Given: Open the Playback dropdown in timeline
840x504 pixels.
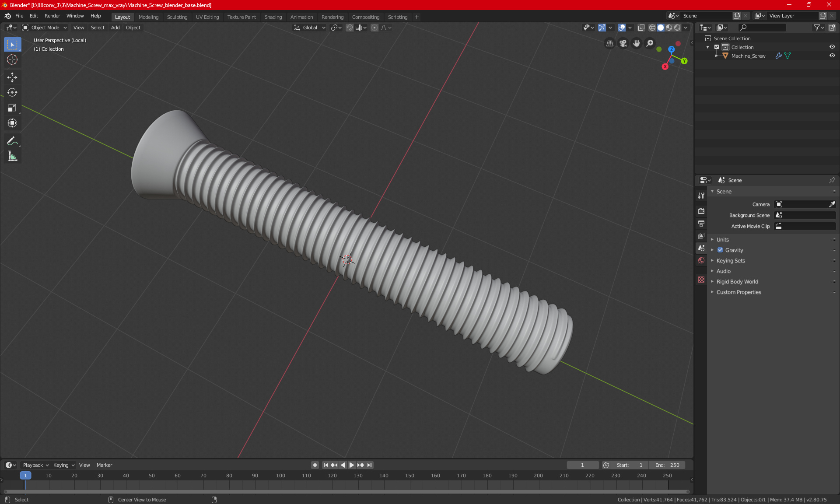Looking at the screenshot, I should pyautogui.click(x=35, y=465).
